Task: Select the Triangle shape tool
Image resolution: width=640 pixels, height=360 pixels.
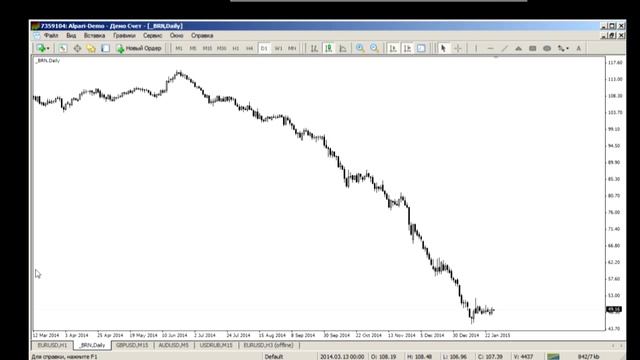Action: [518, 48]
